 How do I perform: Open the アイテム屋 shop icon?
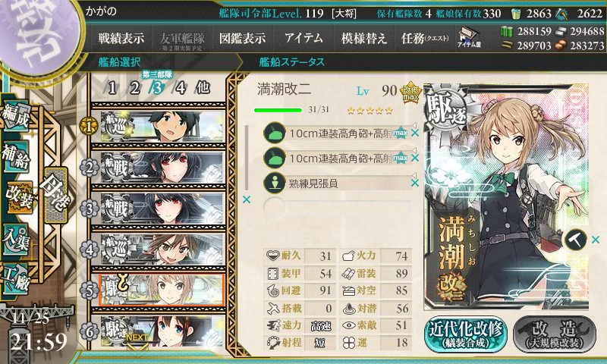(x=469, y=38)
